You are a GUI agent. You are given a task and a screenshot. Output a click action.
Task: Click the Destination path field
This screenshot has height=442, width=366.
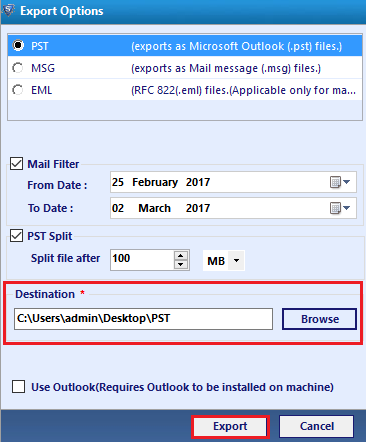click(x=143, y=319)
